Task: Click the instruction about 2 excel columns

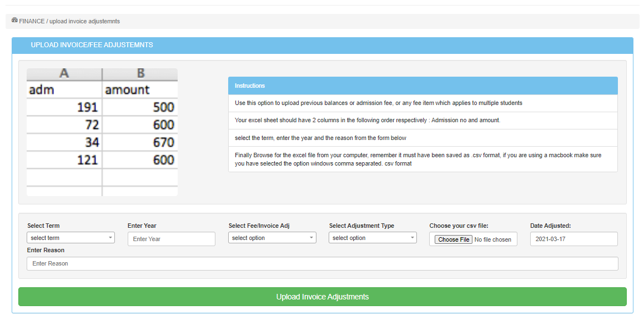Action: [x=367, y=121]
